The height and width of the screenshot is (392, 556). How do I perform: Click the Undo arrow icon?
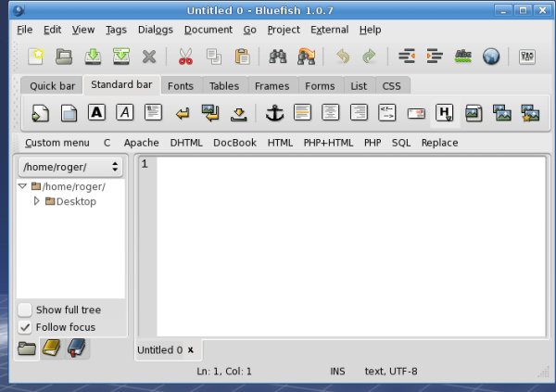(343, 57)
